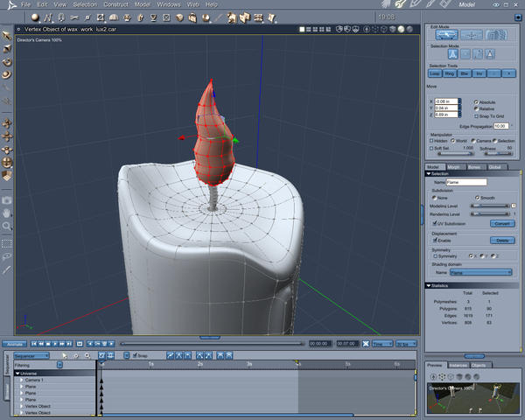Click rewind to start in playback controls
Screen dimensions: 525x420
[x=34, y=344]
